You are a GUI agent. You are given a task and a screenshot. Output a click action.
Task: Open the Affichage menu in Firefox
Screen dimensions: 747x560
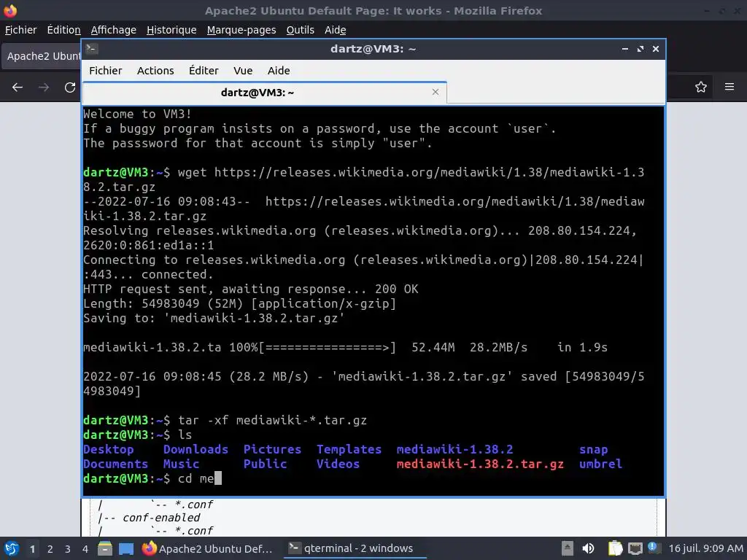point(113,30)
